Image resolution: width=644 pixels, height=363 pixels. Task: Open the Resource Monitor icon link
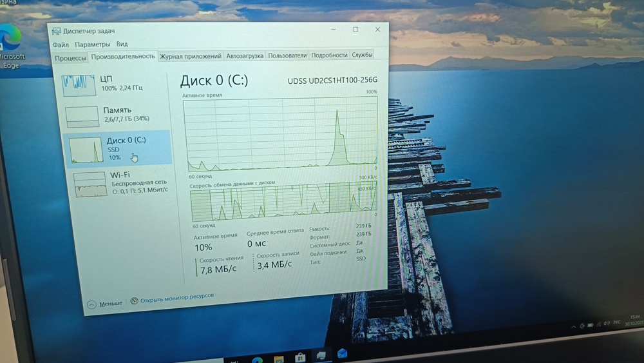pos(134,300)
